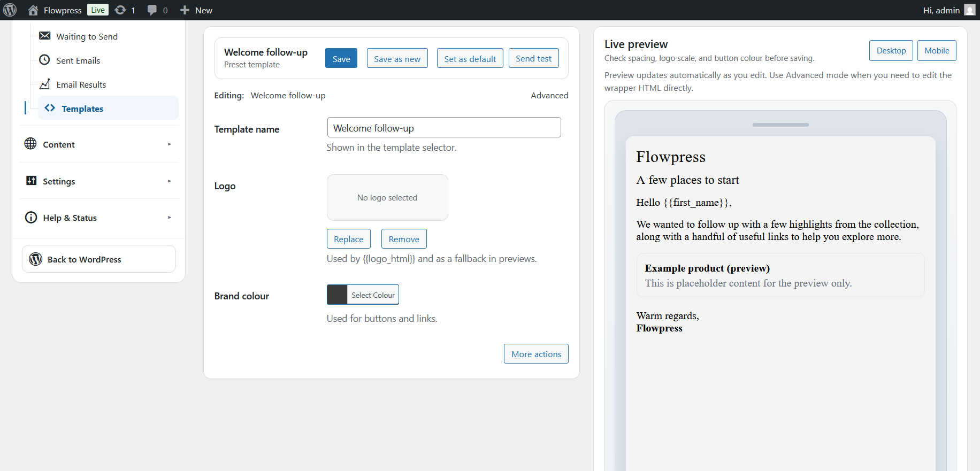The width and height of the screenshot is (980, 471).
Task: Open the Select Colour picker
Action: (x=373, y=295)
